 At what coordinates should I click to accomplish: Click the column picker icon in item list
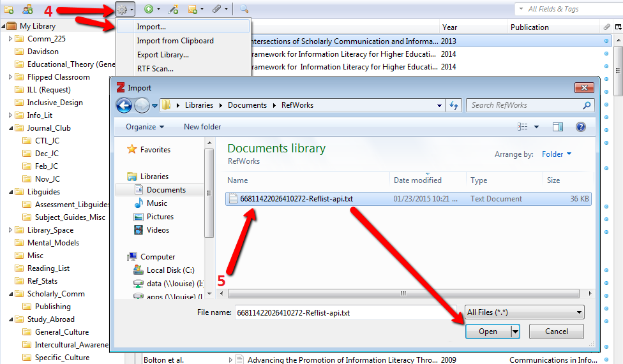click(x=619, y=27)
